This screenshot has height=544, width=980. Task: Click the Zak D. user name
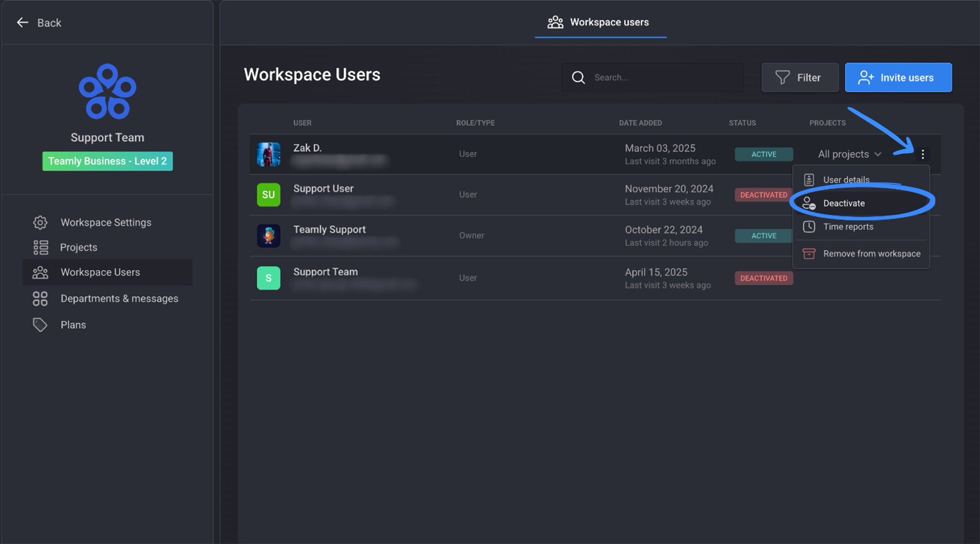[307, 148]
